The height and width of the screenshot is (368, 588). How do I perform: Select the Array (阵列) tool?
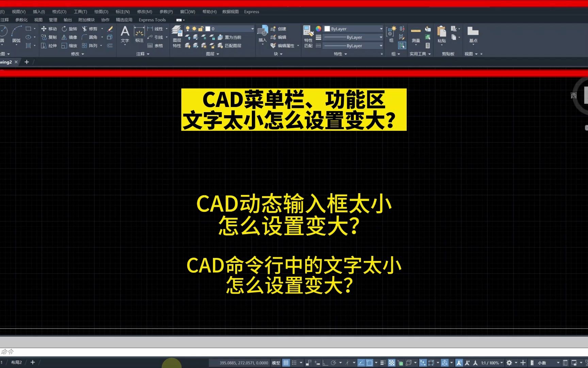point(89,46)
